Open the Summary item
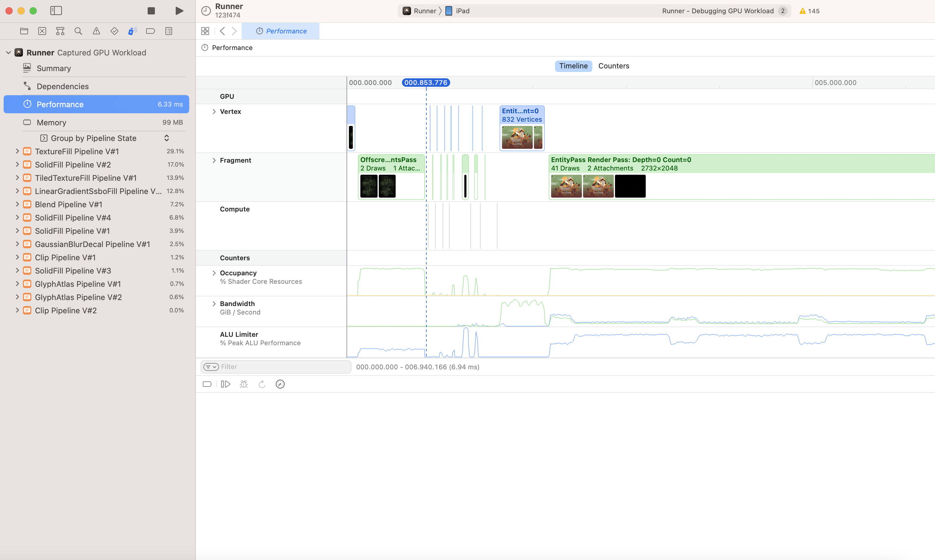This screenshot has height=560, width=935. click(54, 68)
